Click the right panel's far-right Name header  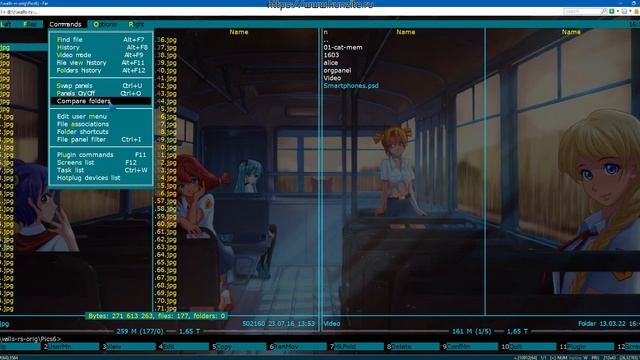571,32
